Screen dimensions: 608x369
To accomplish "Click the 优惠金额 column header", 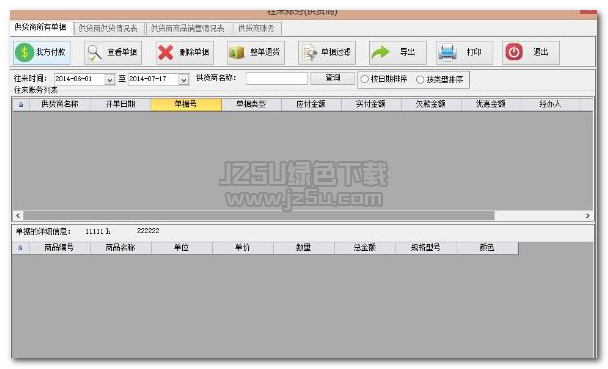I will 491,104.
